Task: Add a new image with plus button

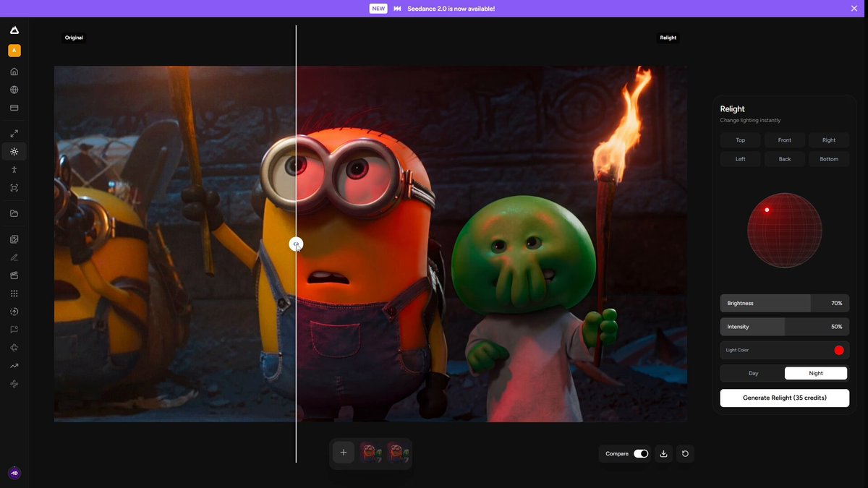Action: (344, 453)
